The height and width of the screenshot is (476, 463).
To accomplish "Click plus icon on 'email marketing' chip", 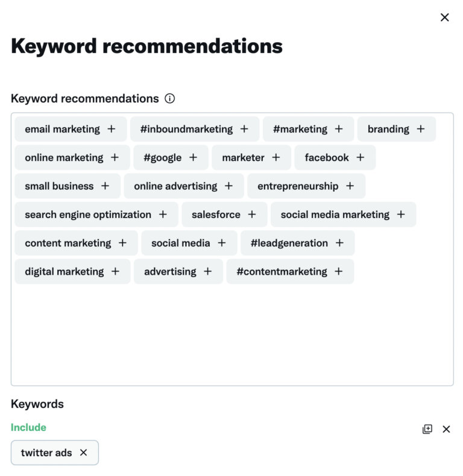I will (x=112, y=129).
